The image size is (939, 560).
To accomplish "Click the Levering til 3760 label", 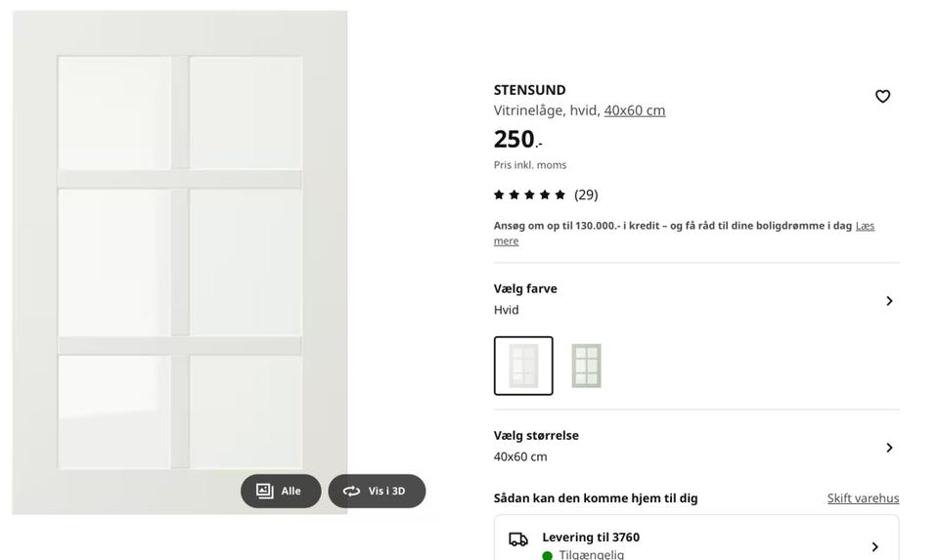I will [x=591, y=538].
